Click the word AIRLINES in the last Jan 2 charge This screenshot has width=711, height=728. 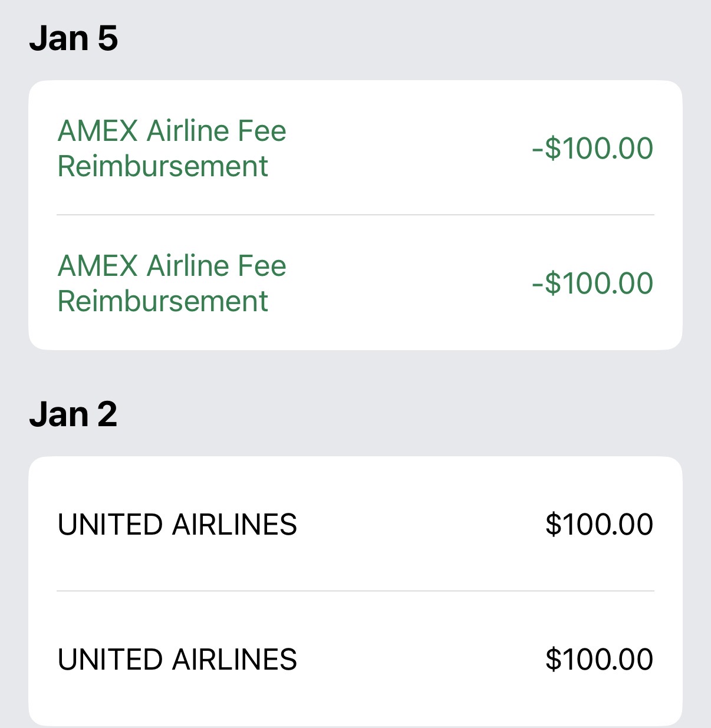point(234,660)
